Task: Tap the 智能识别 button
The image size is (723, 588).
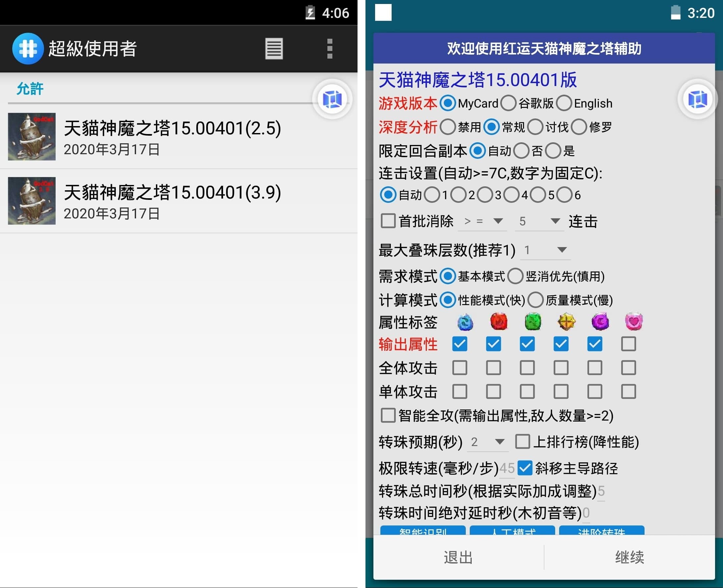Action: [x=423, y=530]
